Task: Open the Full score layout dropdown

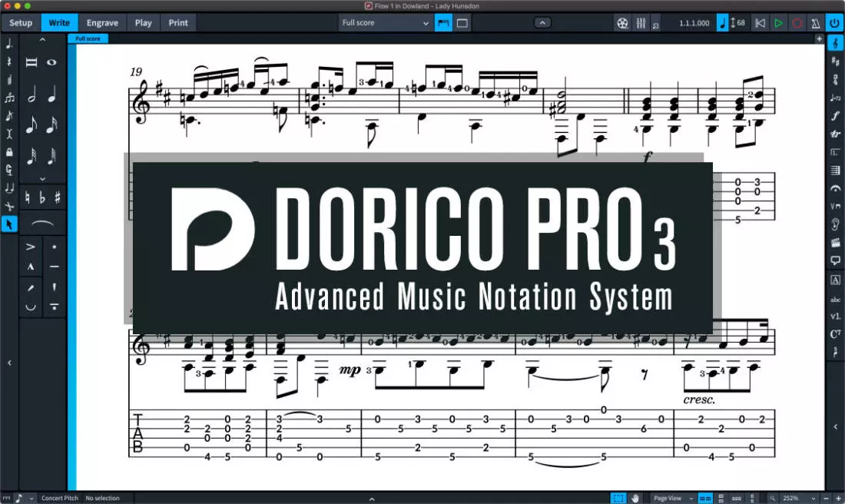Action: pos(386,23)
